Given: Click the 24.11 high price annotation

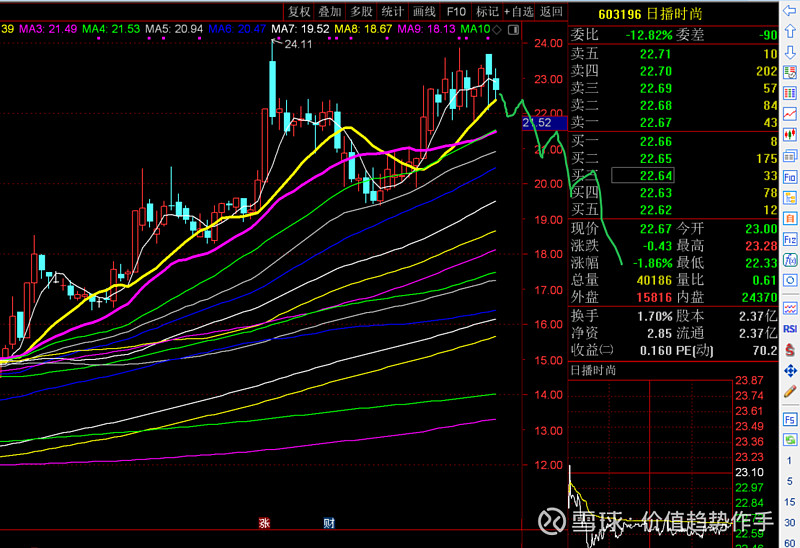Looking at the screenshot, I should point(298,44).
